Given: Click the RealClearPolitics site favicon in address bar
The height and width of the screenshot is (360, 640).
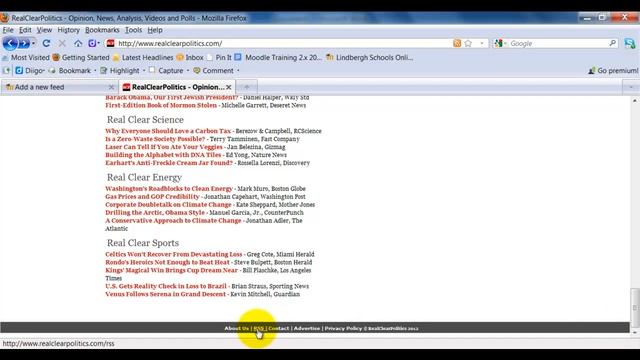Looking at the screenshot, I should tap(110, 43).
